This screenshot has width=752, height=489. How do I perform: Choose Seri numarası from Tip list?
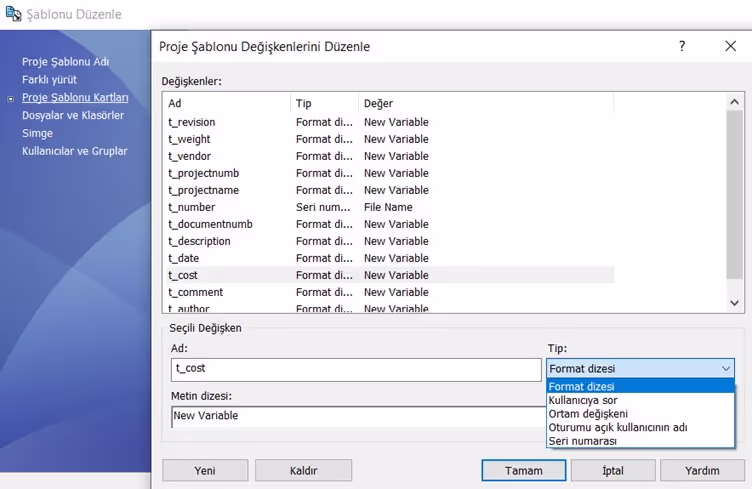point(640,441)
